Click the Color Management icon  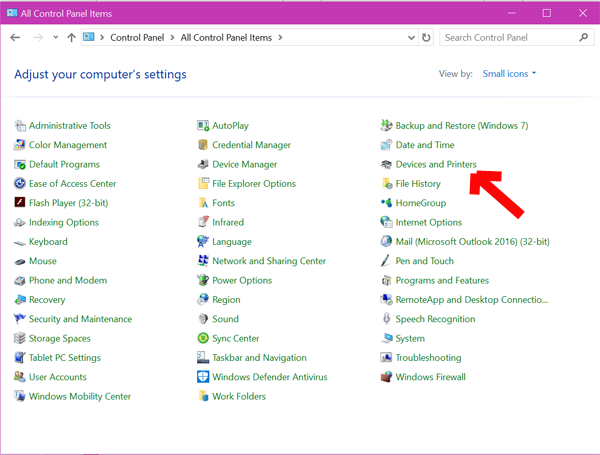[20, 145]
